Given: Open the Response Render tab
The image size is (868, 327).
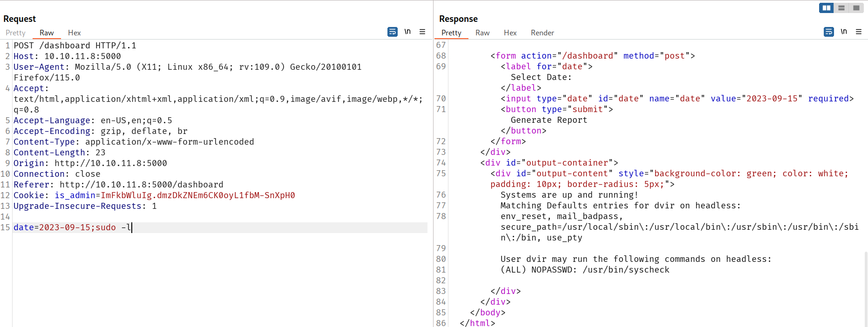Looking at the screenshot, I should coord(542,33).
